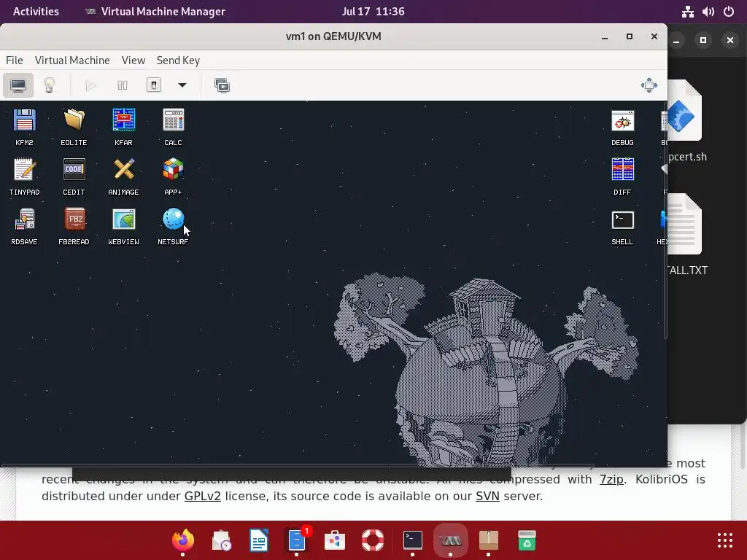The image size is (747, 560).
Task: Launch the DEBUG icon
Action: click(x=623, y=127)
